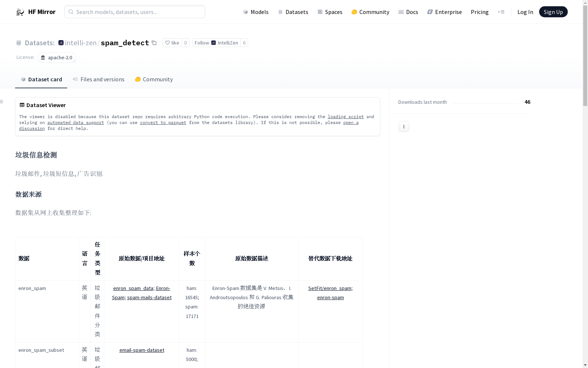This screenshot has width=588, height=368.
Task: Click the intelli-zen avatar icon
Action: pos(61,43)
